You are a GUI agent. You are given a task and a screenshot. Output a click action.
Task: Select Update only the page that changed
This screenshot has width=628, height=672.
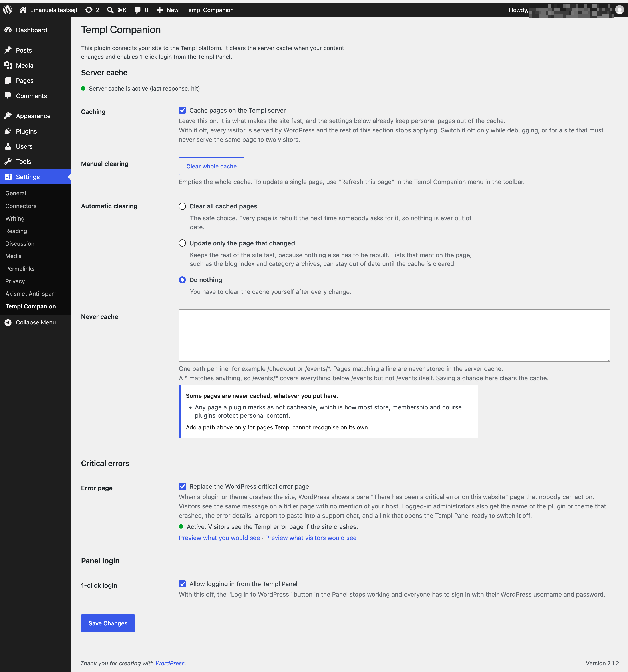(182, 243)
